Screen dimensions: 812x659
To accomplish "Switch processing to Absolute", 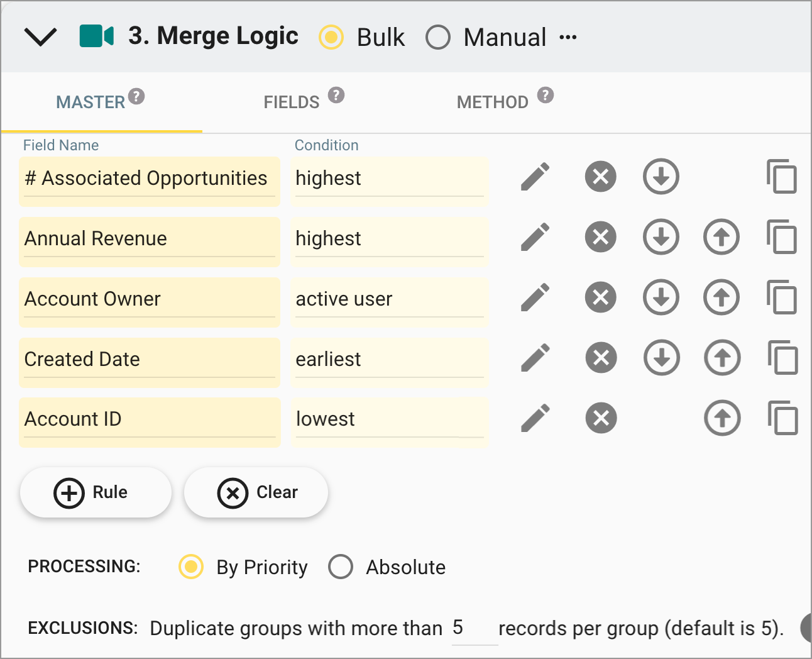I will (x=341, y=567).
